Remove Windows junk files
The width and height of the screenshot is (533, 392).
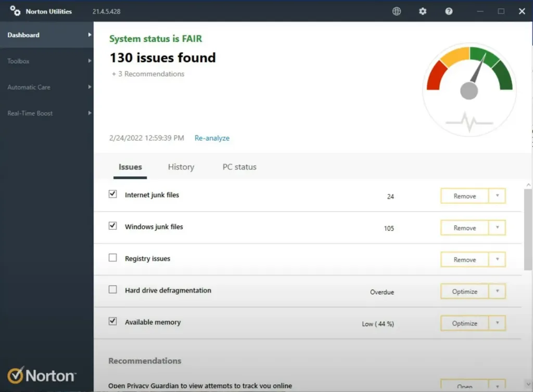(x=464, y=228)
